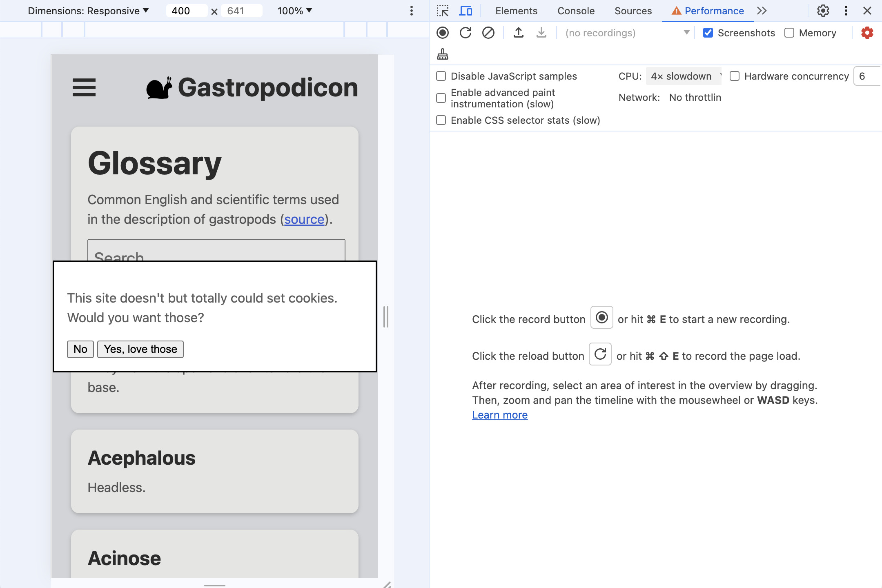Adjust the CPU slowdown 4x slider

pos(682,76)
